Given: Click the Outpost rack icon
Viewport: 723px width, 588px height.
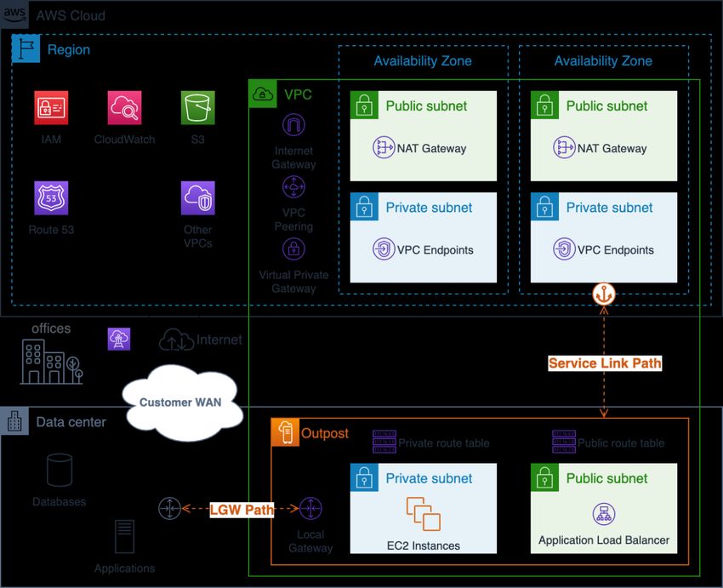Looking at the screenshot, I should (285, 432).
